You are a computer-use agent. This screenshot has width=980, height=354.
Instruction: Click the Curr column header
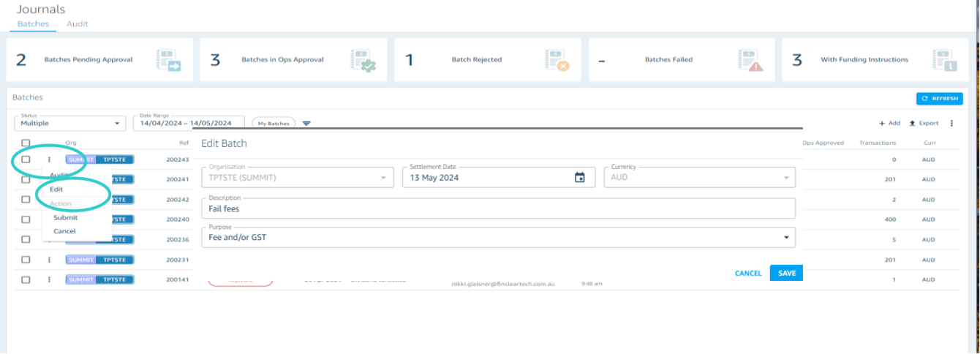930,143
